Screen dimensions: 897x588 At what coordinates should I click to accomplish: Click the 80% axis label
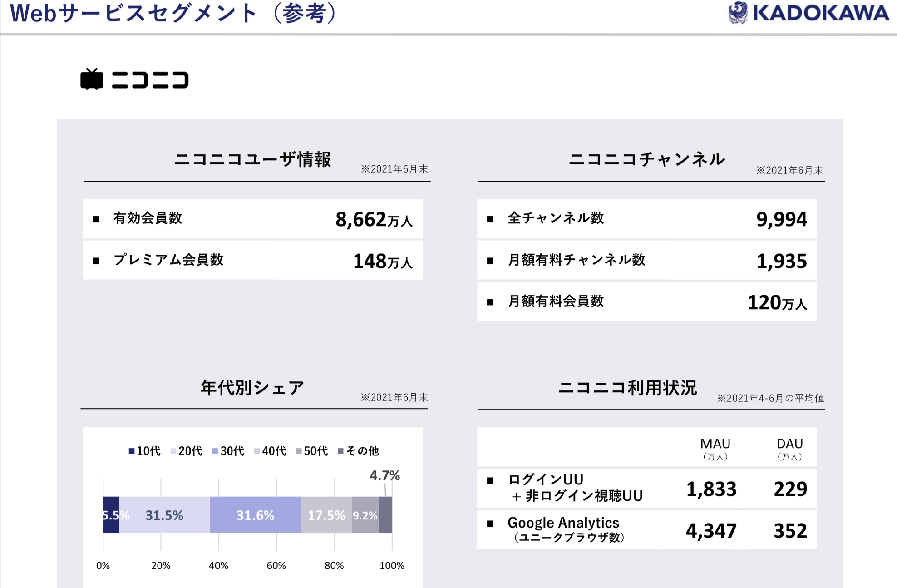tap(334, 566)
